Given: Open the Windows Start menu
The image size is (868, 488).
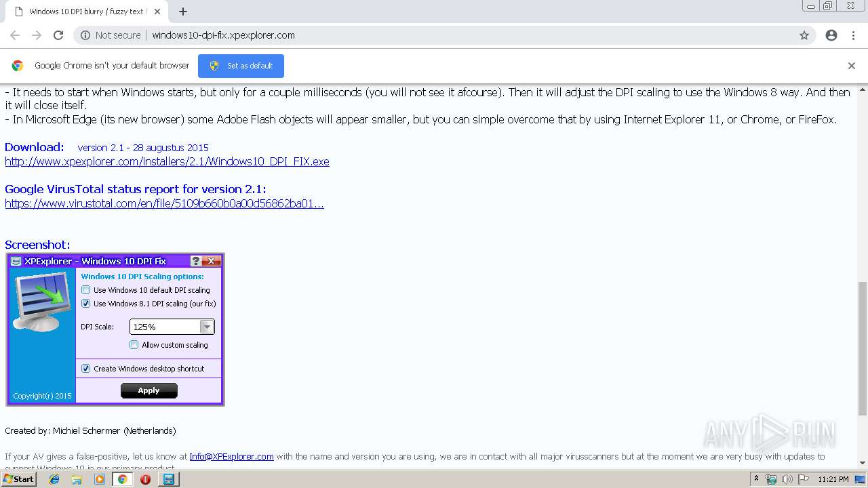Looking at the screenshot, I should pos(18,479).
